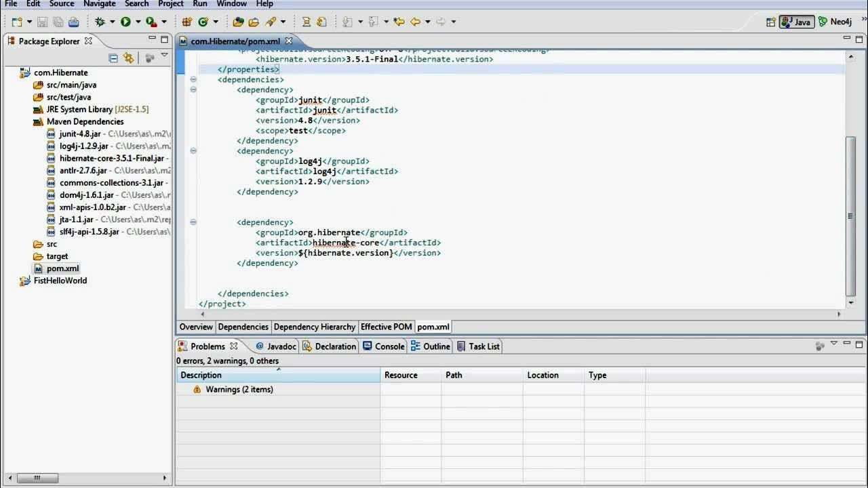Open the Navigate menu
Image resolution: width=868 pixels, height=488 pixels.
[100, 4]
